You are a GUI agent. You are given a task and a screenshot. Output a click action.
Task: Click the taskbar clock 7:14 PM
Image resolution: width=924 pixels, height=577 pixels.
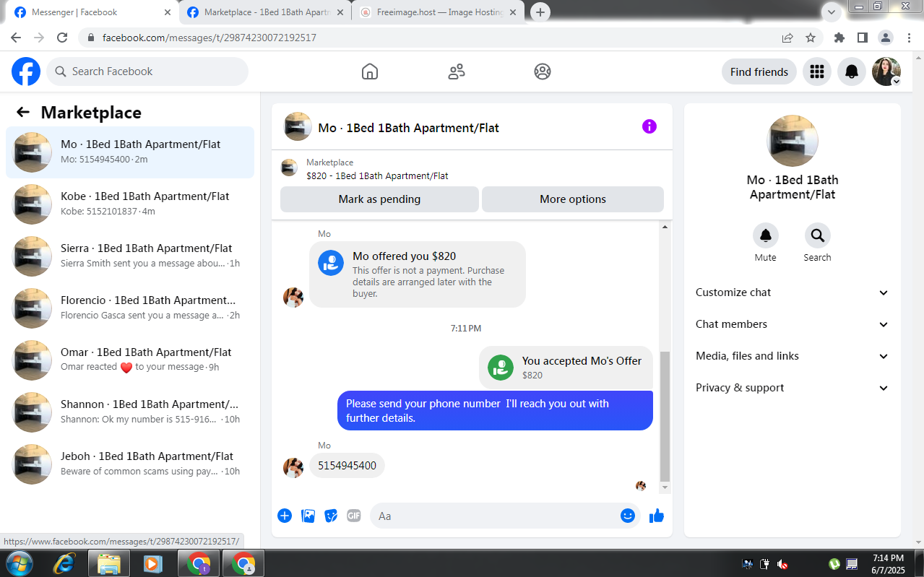pyautogui.click(x=888, y=558)
